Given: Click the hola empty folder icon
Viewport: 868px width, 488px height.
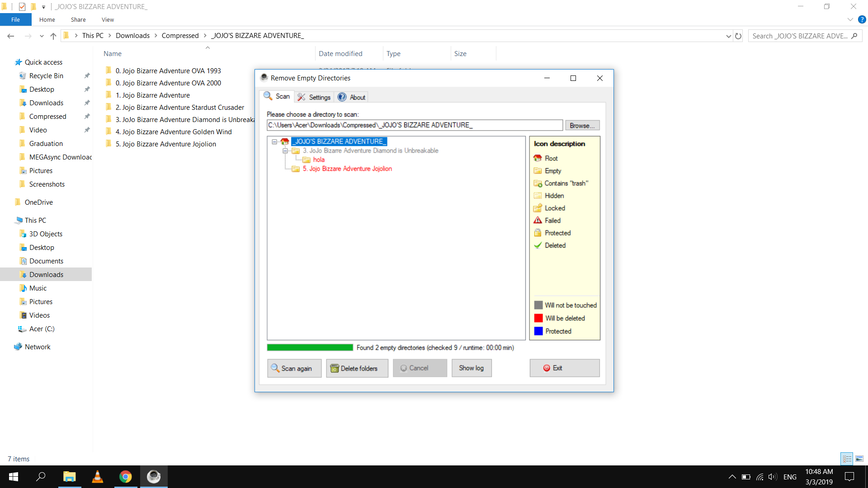Looking at the screenshot, I should 307,160.
